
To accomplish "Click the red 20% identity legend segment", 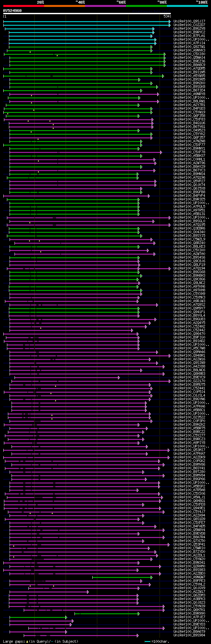I will (x=24, y=6).
